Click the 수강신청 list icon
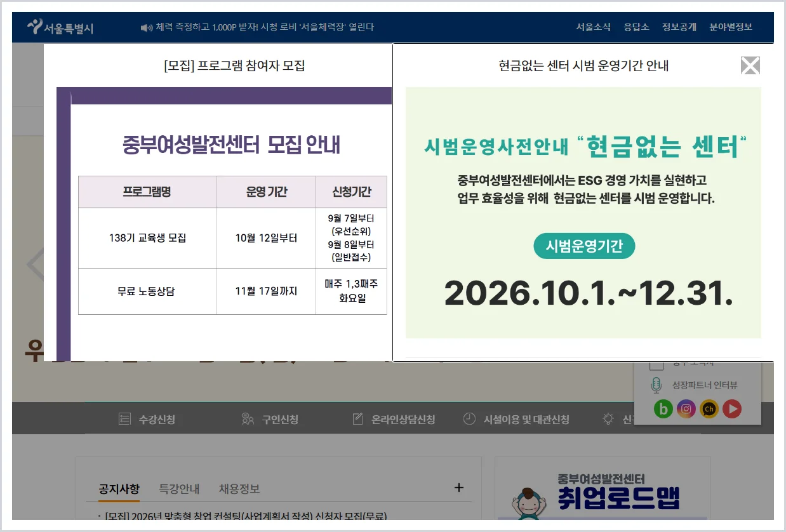The image size is (786, 532). coord(124,419)
